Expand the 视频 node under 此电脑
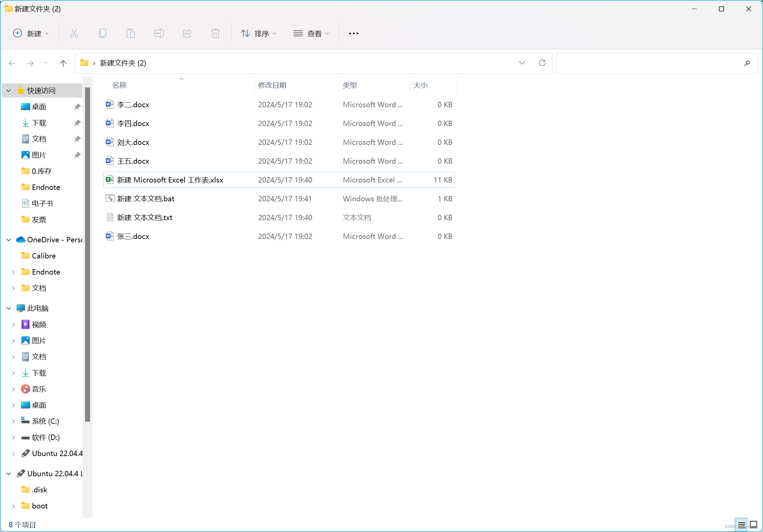Screen dimensions: 763x532 [x=13, y=324]
